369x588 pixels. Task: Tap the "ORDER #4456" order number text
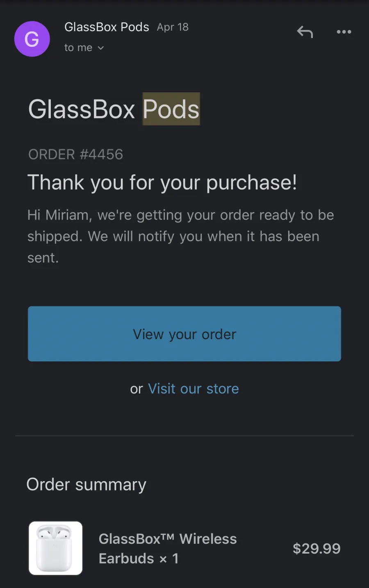point(75,154)
